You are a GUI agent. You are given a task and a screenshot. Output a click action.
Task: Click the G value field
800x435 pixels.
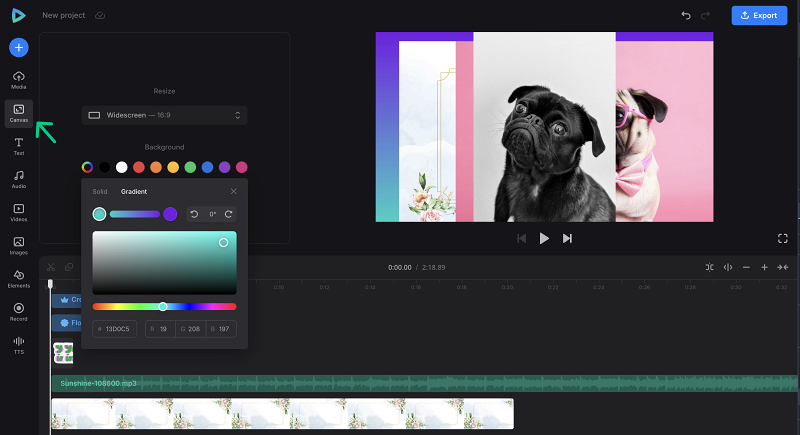click(191, 329)
